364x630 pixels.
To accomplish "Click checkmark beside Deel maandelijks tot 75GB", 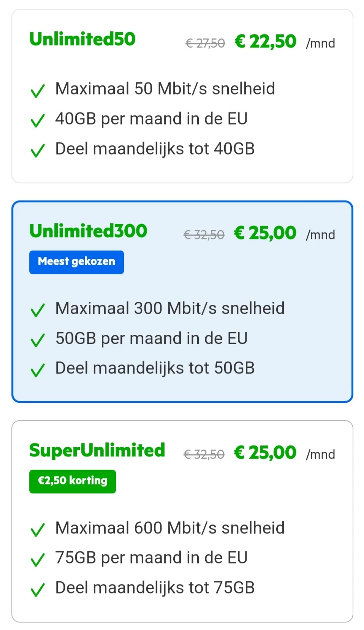I will (x=38, y=590).
